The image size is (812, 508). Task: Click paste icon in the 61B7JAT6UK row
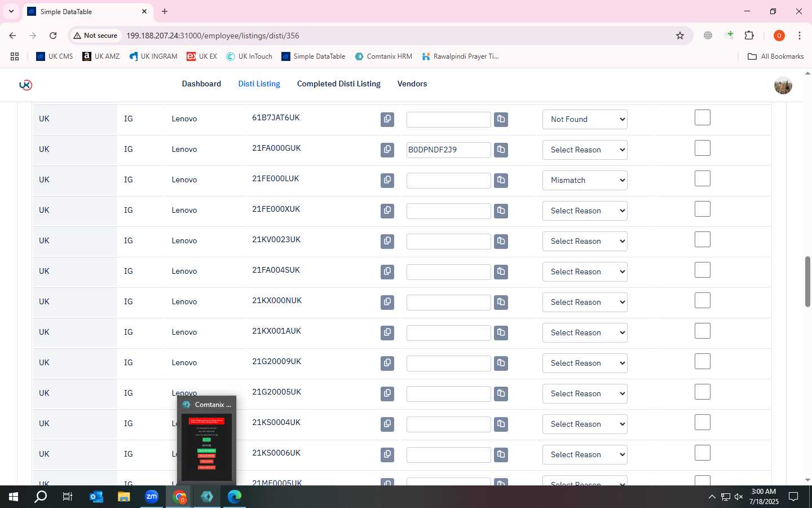coord(501,119)
